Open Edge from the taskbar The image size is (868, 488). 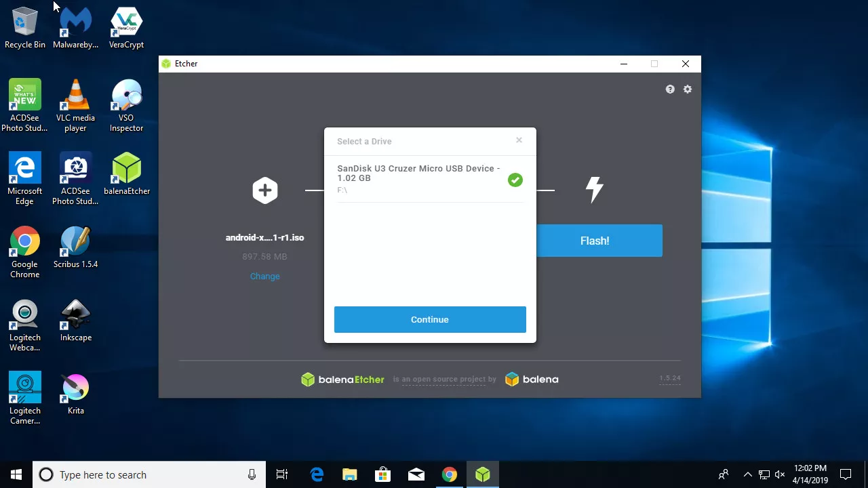(x=317, y=474)
